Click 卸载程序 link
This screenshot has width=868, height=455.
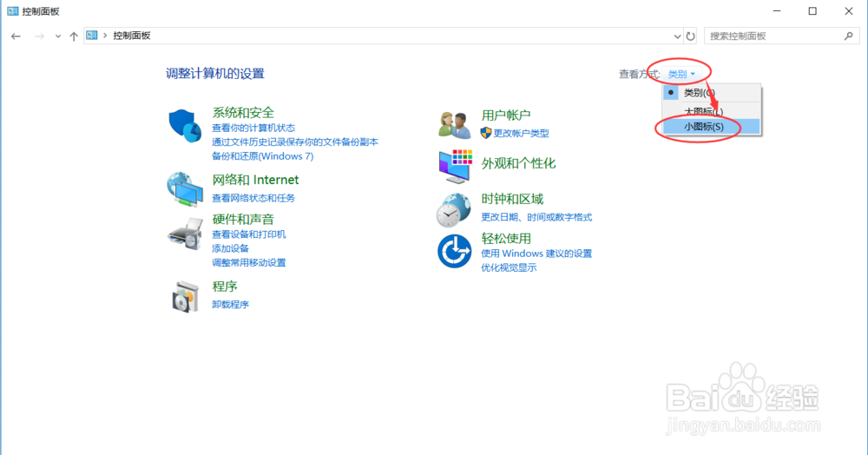click(x=230, y=305)
